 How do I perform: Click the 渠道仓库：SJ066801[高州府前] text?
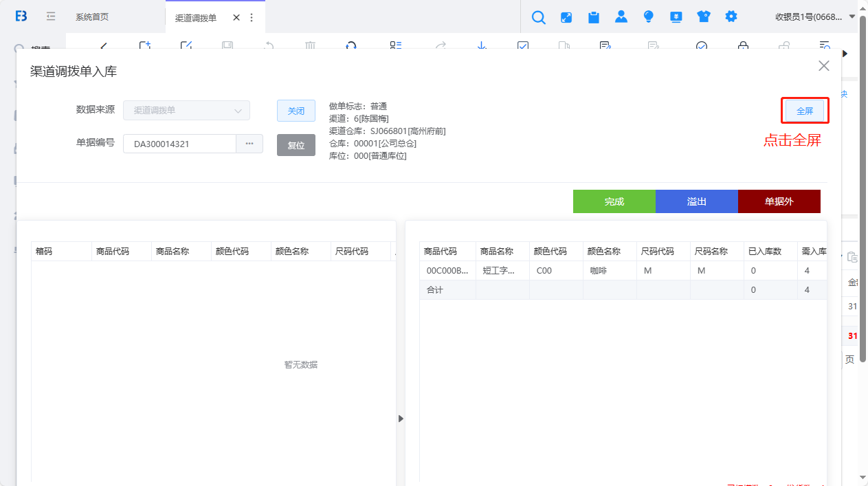[x=388, y=131]
